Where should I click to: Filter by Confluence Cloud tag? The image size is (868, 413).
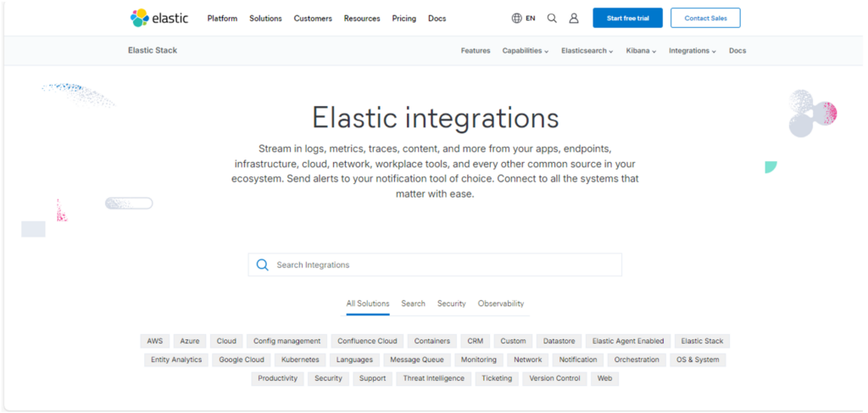click(x=368, y=341)
